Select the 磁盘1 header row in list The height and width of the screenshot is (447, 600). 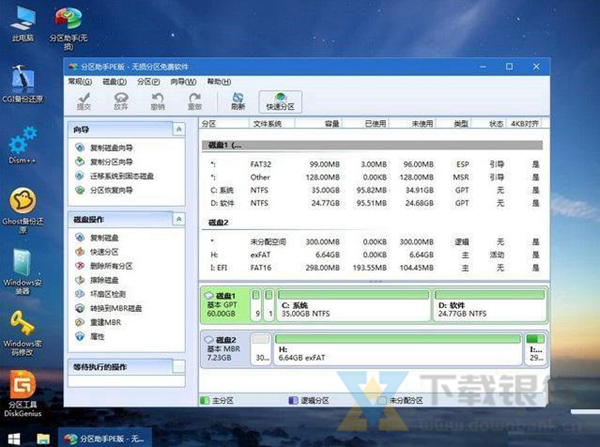point(372,145)
